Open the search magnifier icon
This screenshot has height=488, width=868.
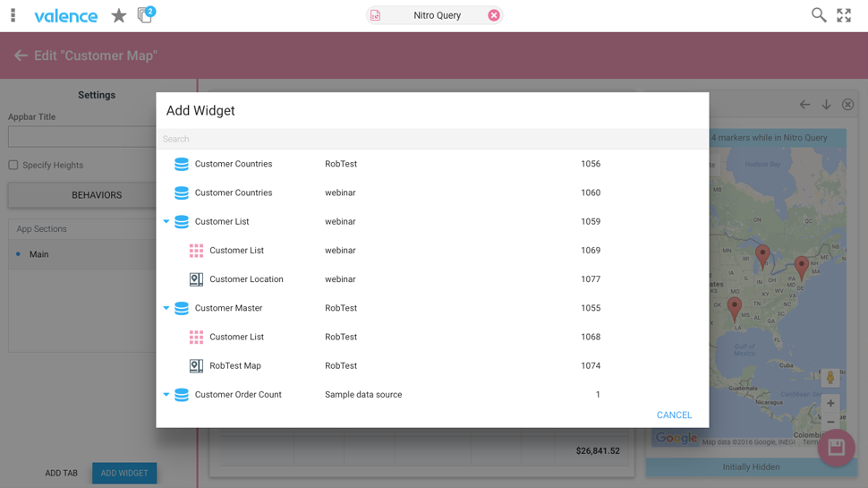tap(819, 15)
